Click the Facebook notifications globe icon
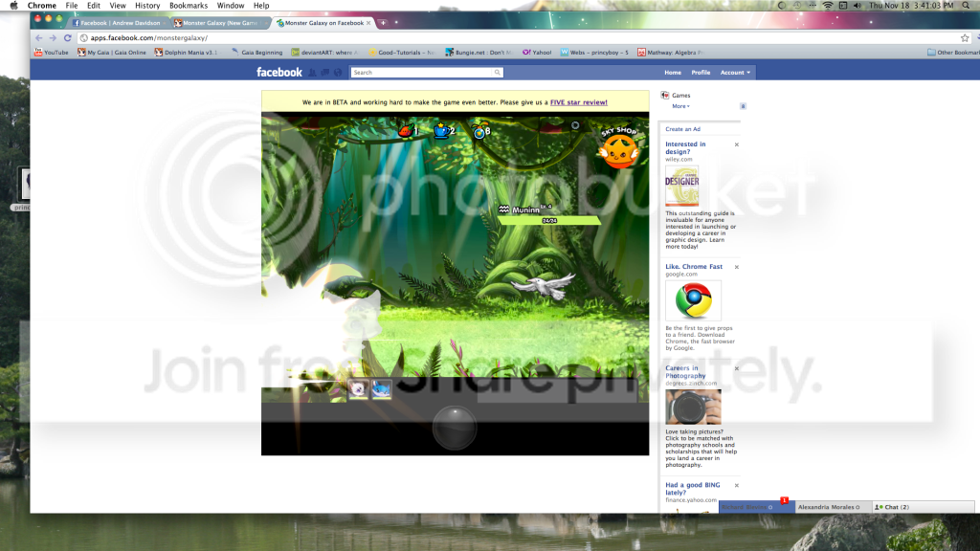 338,73
